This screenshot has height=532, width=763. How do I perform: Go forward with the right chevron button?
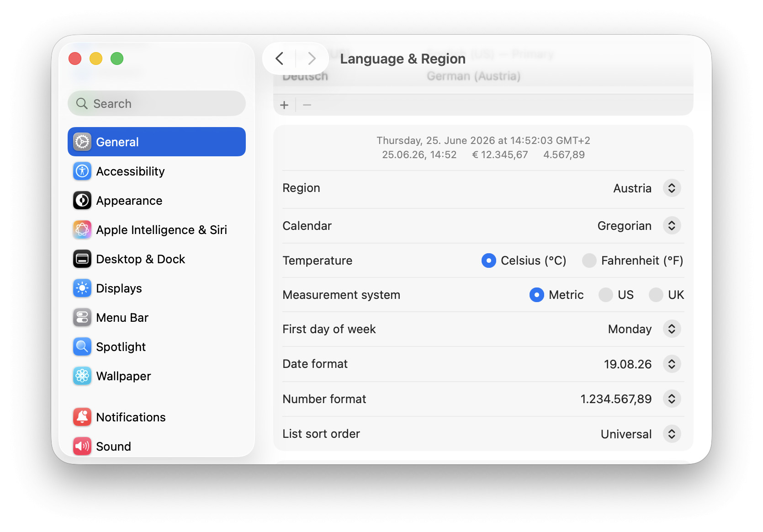point(312,59)
